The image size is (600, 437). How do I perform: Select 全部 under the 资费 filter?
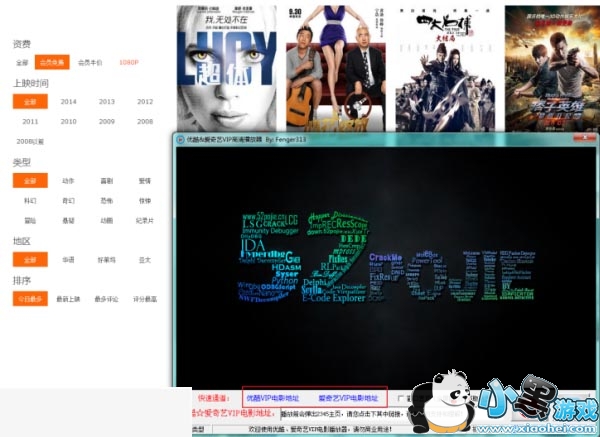pyautogui.click(x=22, y=62)
